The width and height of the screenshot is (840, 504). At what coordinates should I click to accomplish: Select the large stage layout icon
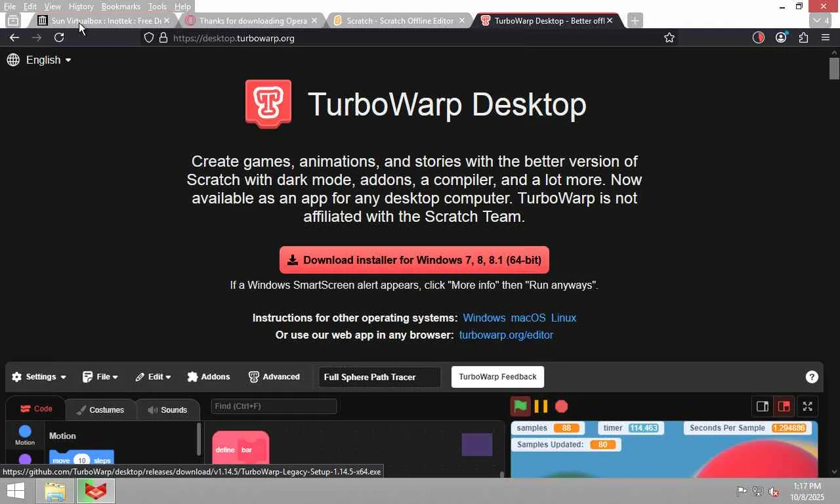[x=784, y=406]
